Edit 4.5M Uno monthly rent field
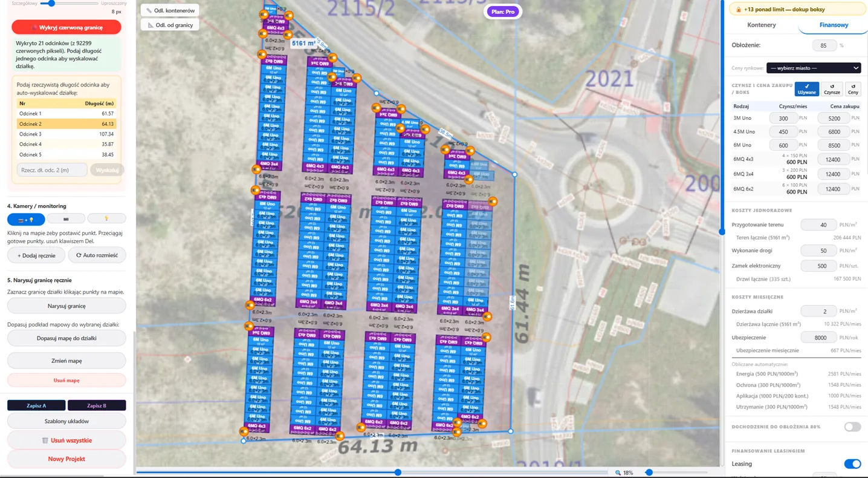Viewport: 868px width, 478px height. coord(783,132)
